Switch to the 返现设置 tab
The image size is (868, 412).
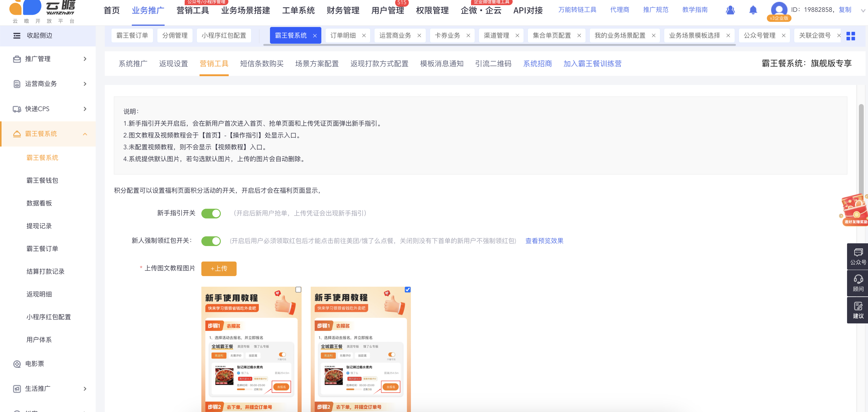pos(173,64)
